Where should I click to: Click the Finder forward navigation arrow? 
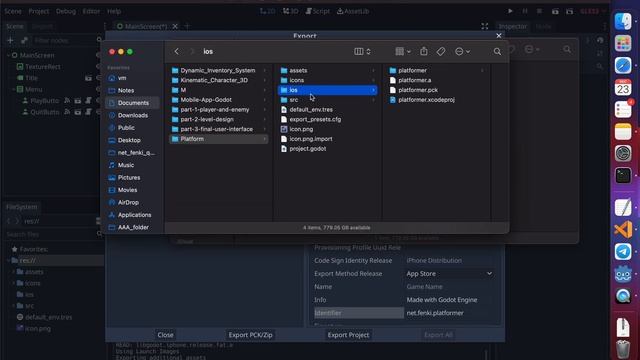pos(192,51)
